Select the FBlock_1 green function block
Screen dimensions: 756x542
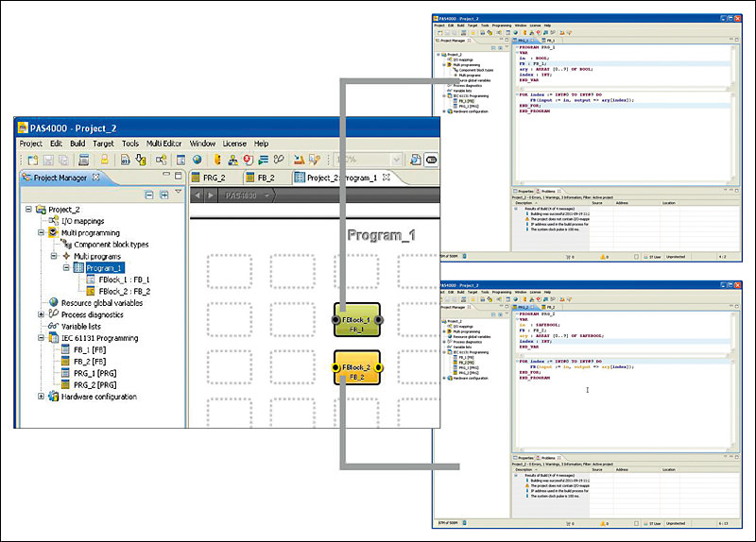point(357,320)
